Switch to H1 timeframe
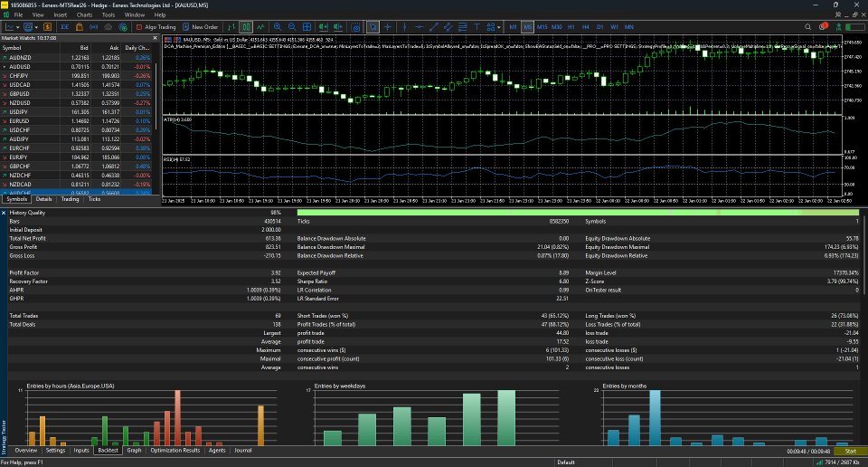Viewport: 868px width, 467px height. coord(571,26)
